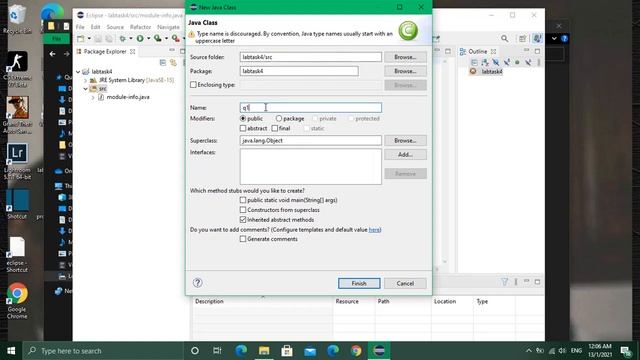Click the Coverage launch icon in Eclipse toolbar

158,38
